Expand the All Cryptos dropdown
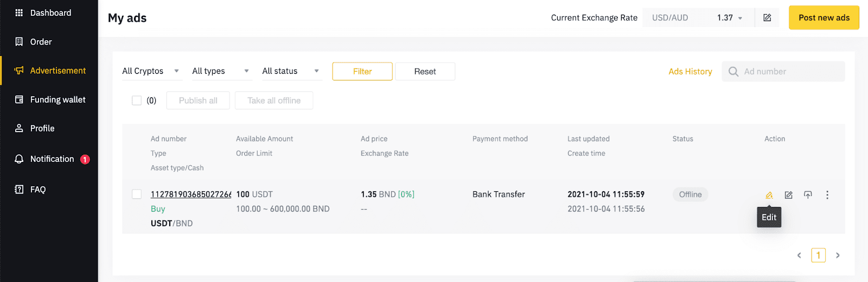This screenshot has height=282, width=868. (x=151, y=71)
